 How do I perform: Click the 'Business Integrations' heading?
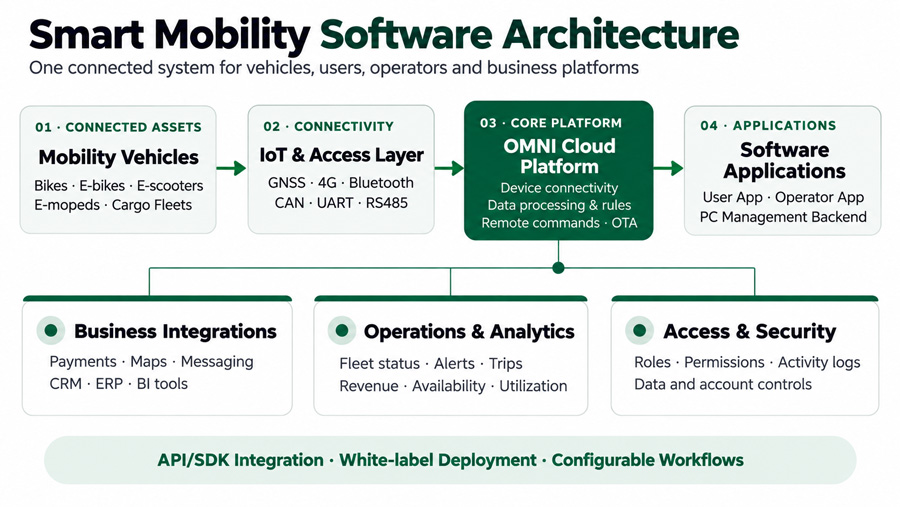click(175, 331)
